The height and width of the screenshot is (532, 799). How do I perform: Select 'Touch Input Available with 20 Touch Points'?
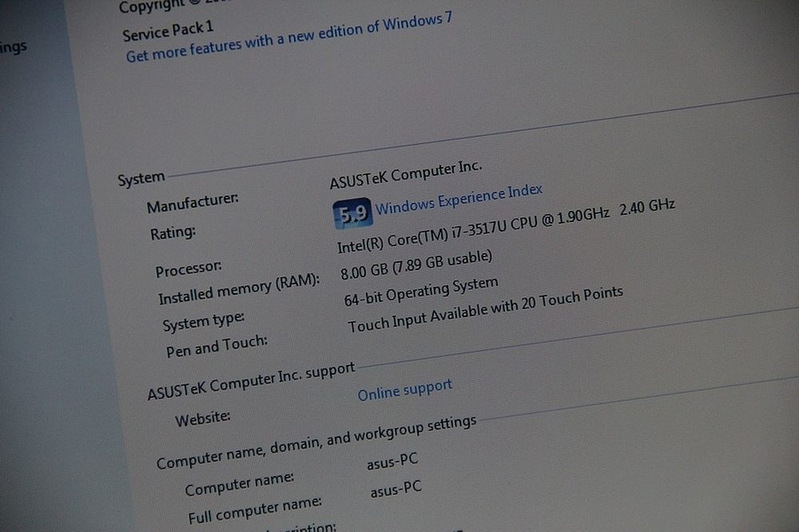click(x=485, y=309)
